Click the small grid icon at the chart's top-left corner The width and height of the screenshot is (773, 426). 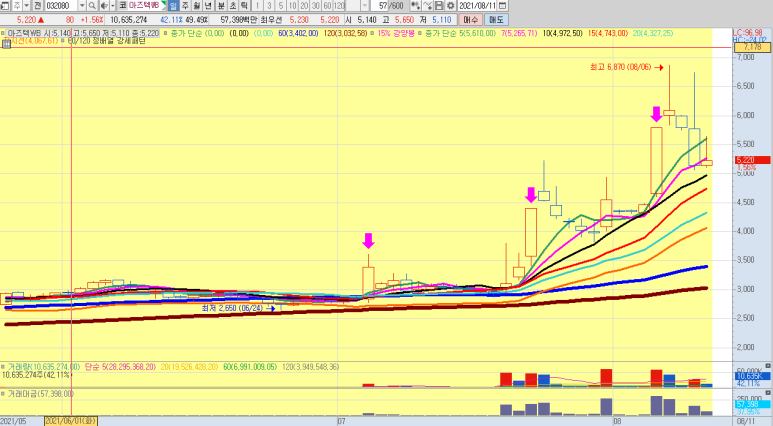[6, 43]
